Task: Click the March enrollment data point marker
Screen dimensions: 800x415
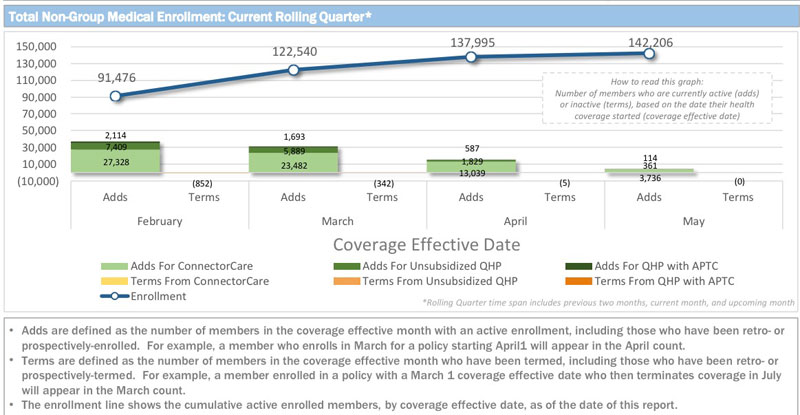Action: 293,70
